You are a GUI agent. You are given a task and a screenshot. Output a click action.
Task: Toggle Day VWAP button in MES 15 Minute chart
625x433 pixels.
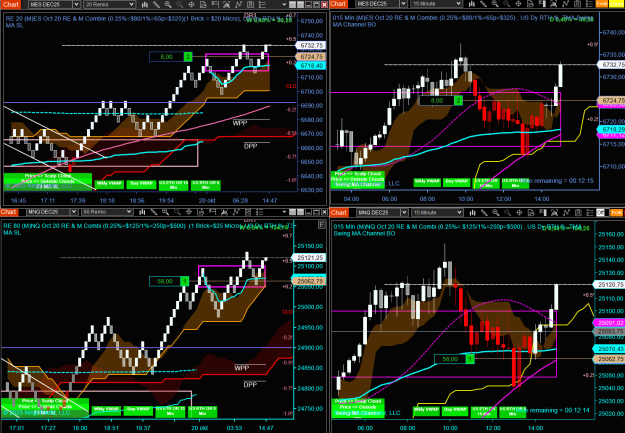click(457, 182)
